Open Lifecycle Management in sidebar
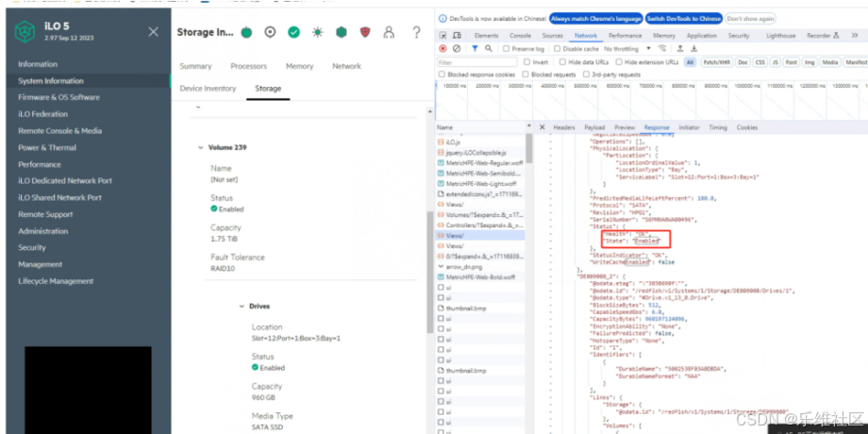Image resolution: width=868 pixels, height=434 pixels. coord(56,281)
